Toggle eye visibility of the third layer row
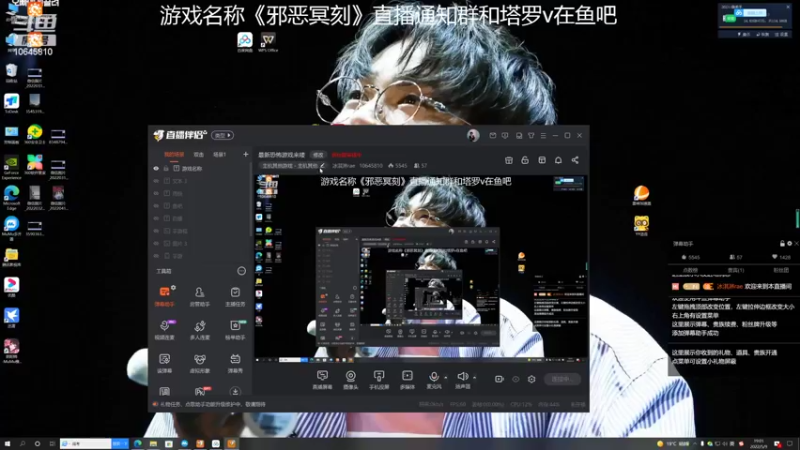 click(156, 193)
